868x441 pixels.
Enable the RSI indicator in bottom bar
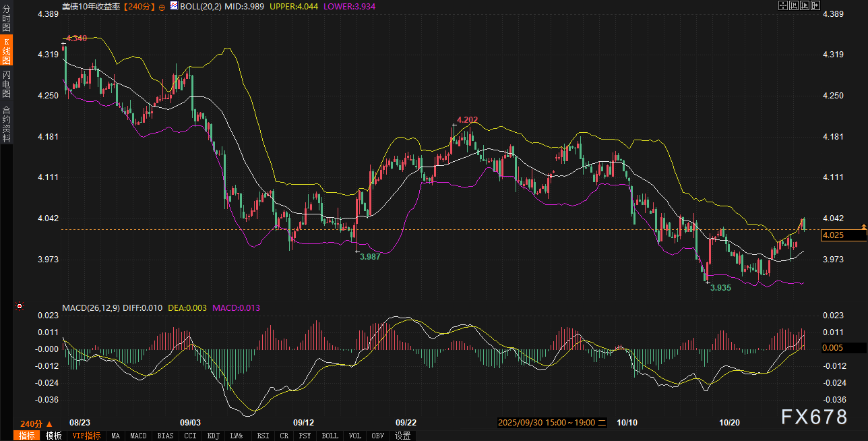tap(263, 436)
